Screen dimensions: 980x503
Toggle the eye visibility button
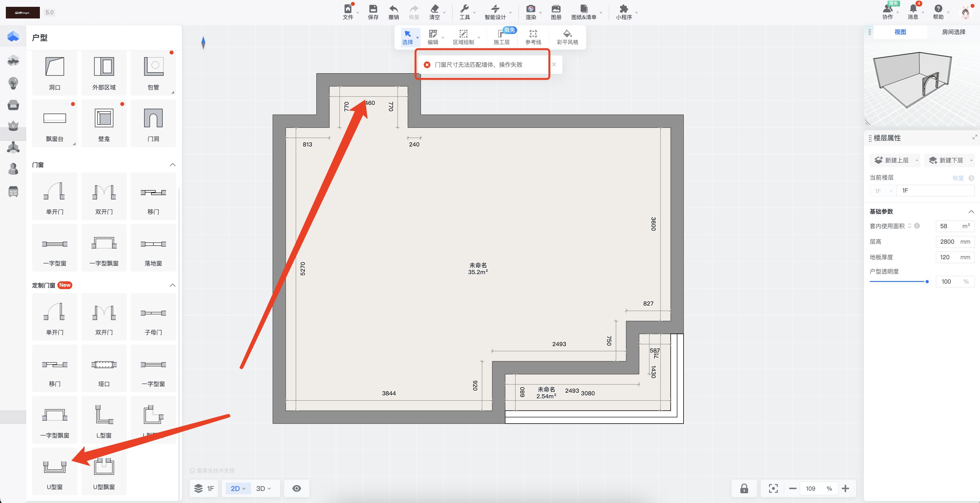click(296, 488)
